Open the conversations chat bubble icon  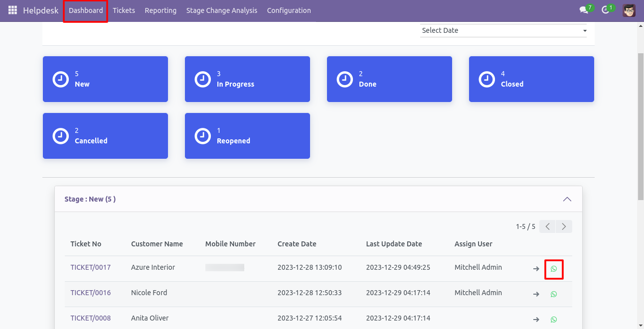point(584,10)
